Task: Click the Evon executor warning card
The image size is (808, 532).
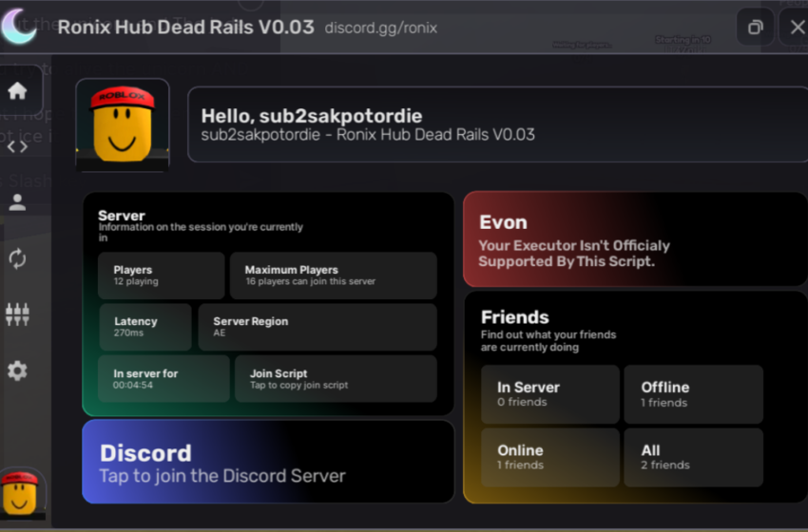Action: (x=635, y=239)
